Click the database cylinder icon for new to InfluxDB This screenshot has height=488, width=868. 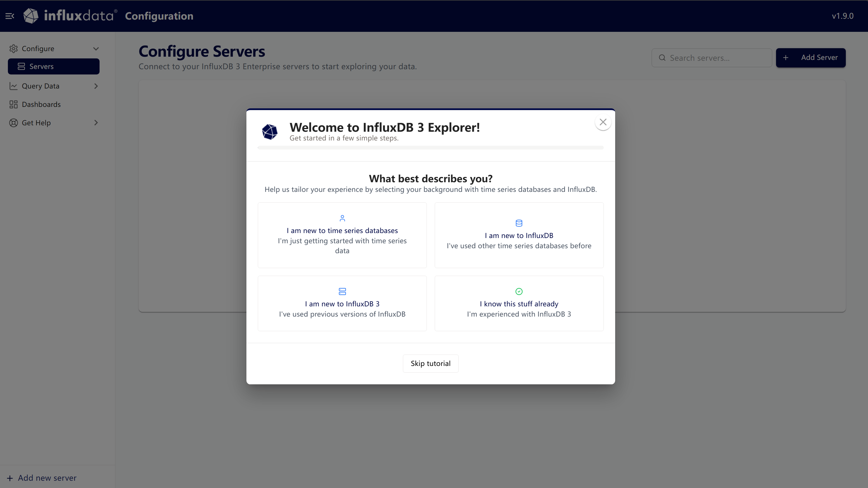point(519,223)
